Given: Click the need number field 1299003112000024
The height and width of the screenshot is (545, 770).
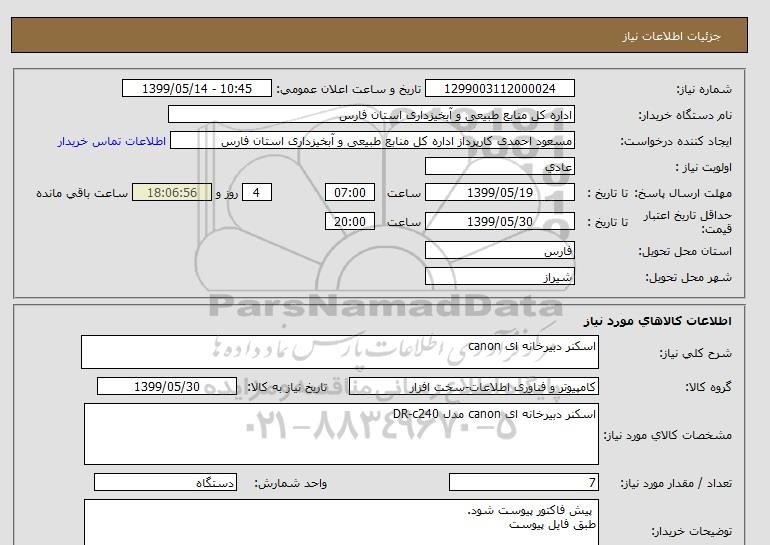Looking at the screenshot, I should tap(499, 88).
